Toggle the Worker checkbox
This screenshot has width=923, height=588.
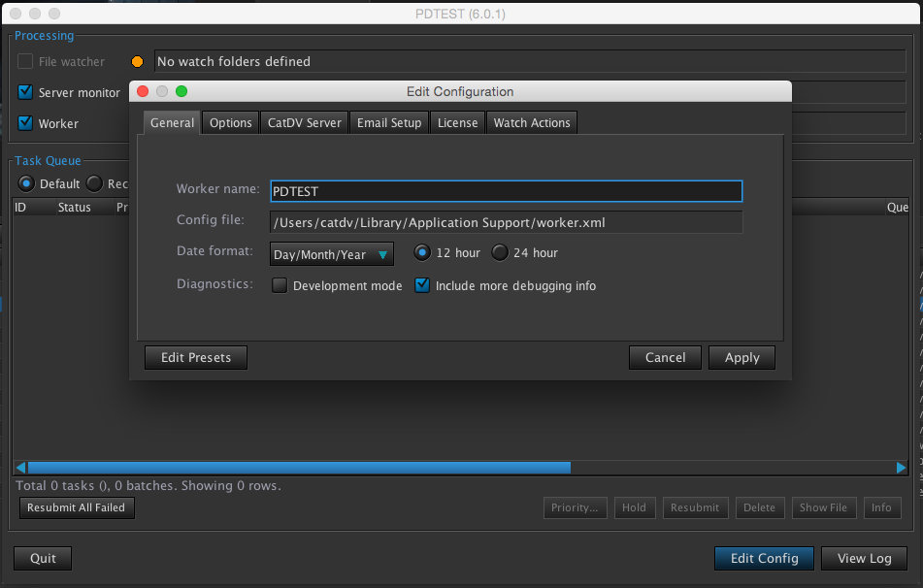[26, 124]
